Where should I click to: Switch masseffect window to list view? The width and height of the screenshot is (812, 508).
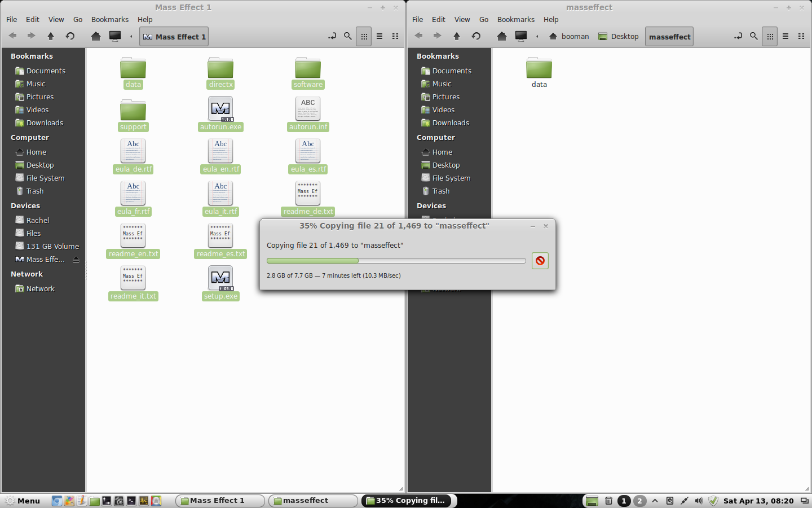click(x=785, y=36)
